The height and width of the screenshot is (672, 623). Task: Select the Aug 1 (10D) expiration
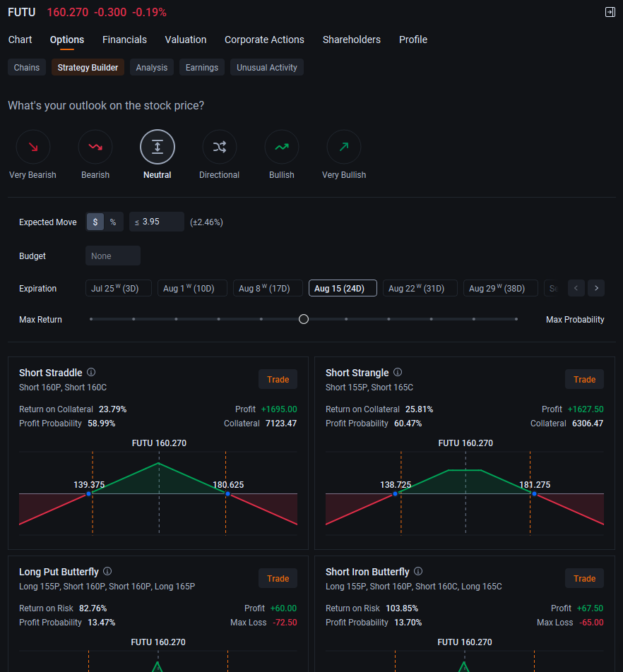point(192,289)
